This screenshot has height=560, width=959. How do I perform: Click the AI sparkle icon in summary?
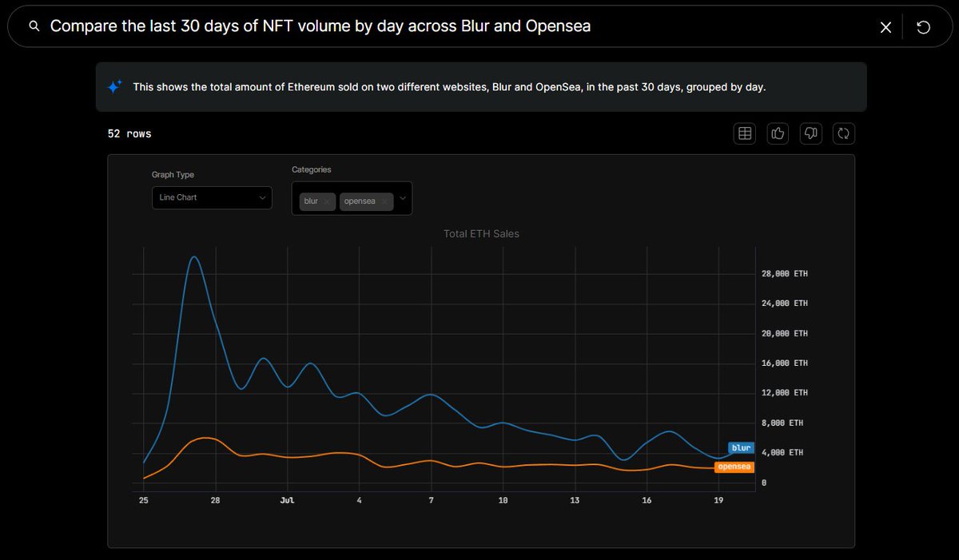tap(114, 86)
